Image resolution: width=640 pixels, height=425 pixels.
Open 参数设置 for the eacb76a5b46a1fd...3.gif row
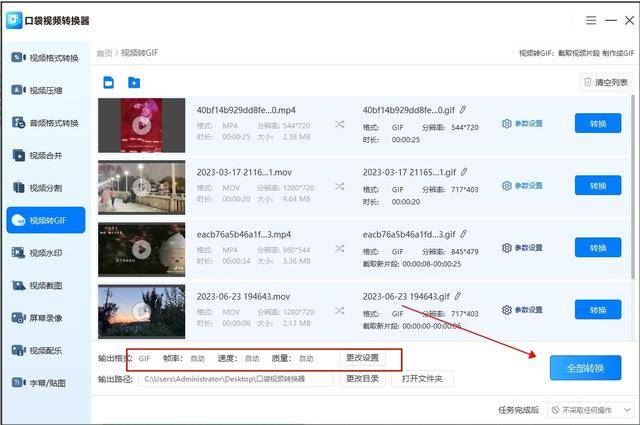pos(522,248)
